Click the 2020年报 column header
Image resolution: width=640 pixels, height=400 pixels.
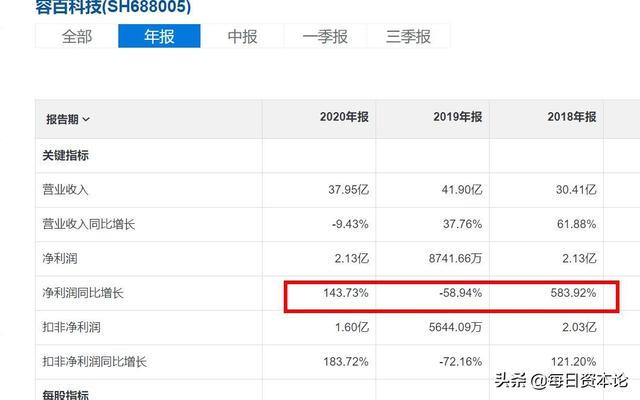click(344, 117)
